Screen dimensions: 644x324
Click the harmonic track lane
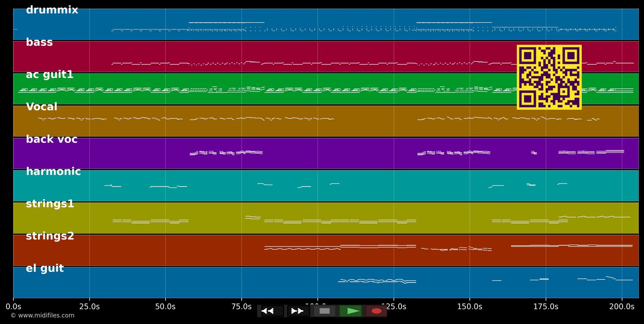coord(301,185)
